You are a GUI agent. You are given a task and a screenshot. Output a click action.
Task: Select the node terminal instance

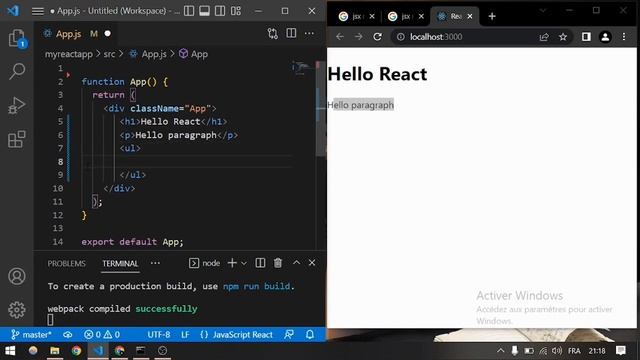pyautogui.click(x=205, y=263)
